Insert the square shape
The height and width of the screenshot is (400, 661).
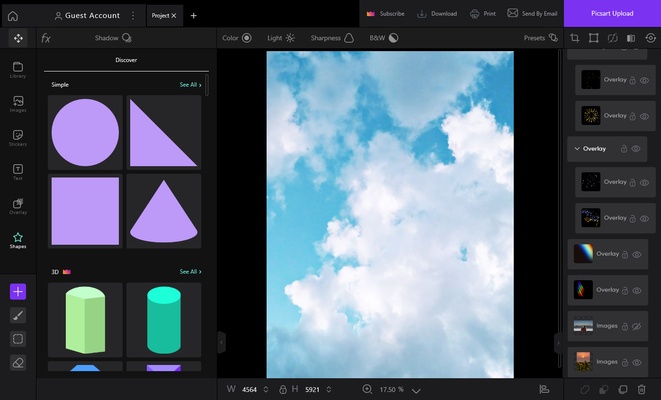[85, 211]
